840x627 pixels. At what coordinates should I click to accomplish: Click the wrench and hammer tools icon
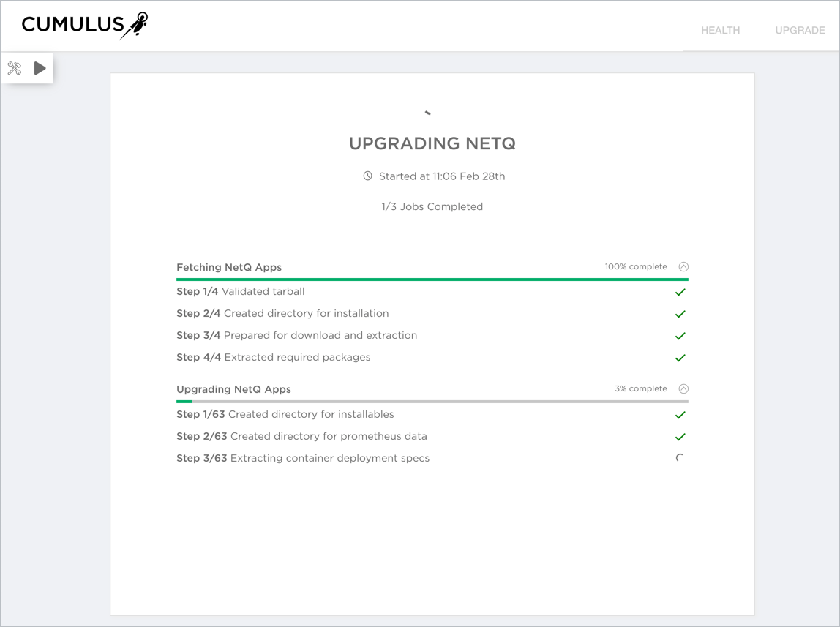(x=15, y=69)
